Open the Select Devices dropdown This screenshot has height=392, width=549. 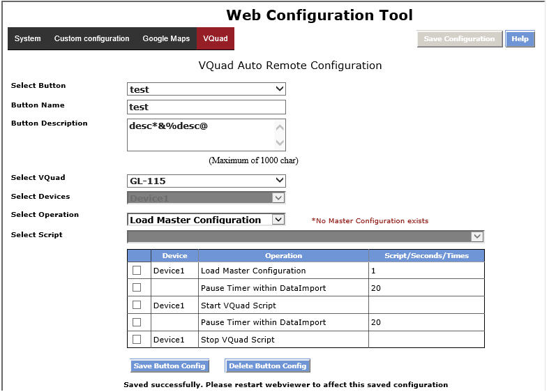[206, 198]
